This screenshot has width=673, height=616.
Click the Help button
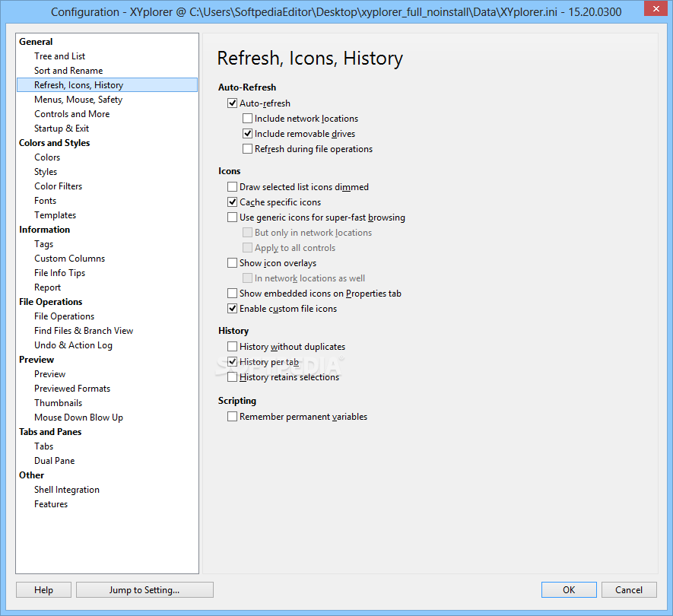click(x=44, y=590)
